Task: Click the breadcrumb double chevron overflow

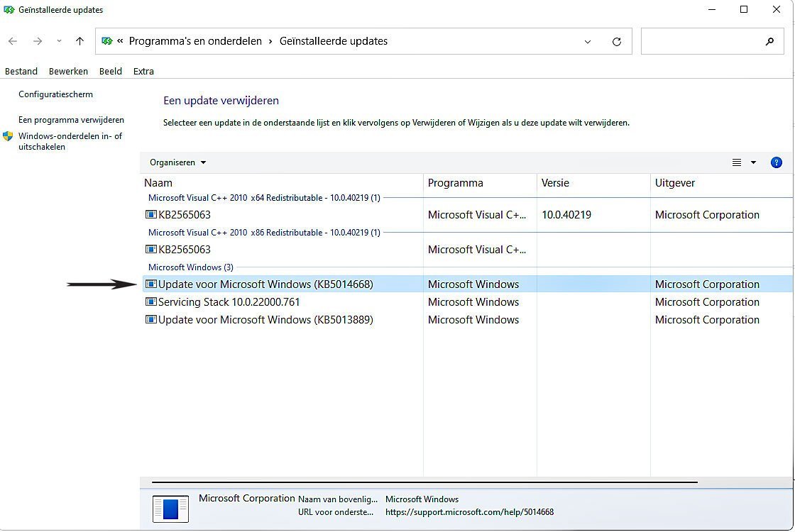Action: point(120,41)
